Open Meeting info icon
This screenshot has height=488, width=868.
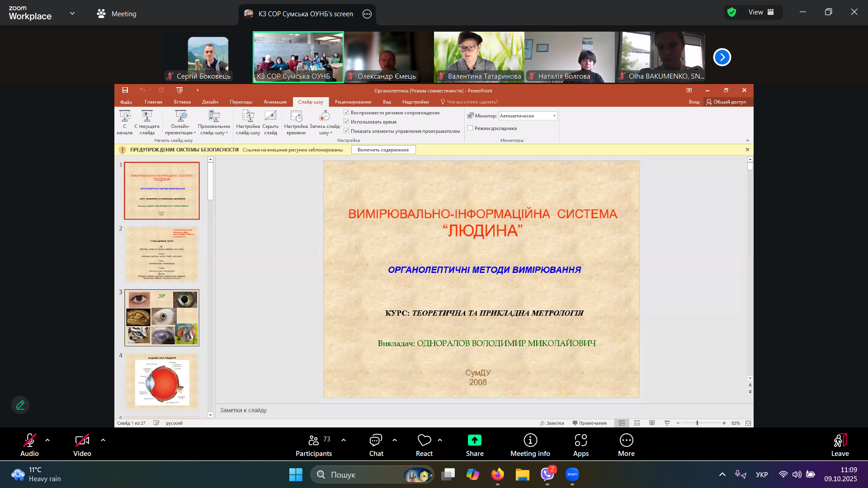tap(530, 440)
